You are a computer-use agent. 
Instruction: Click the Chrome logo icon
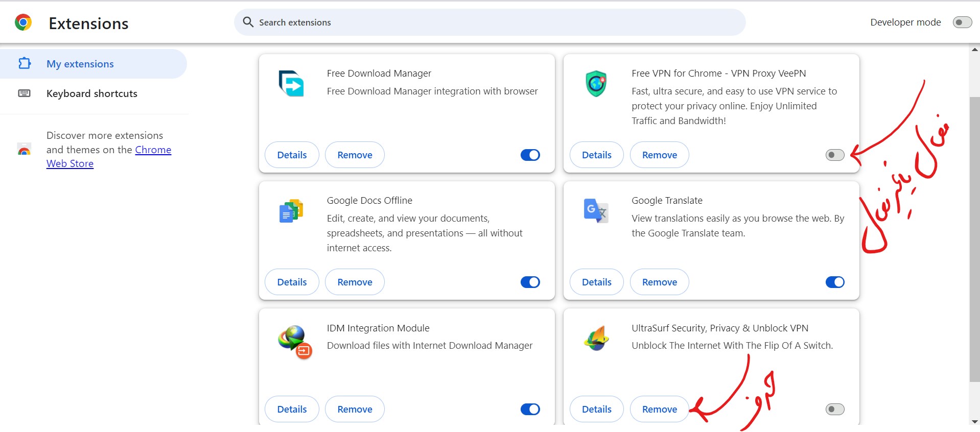click(23, 22)
